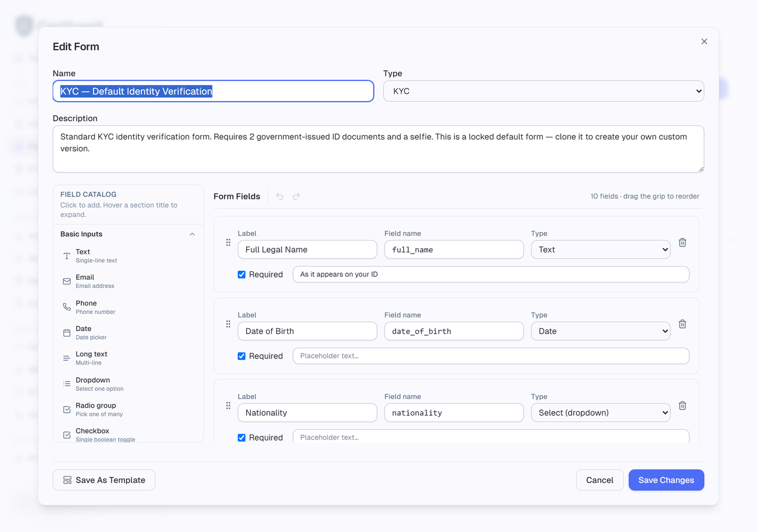The image size is (757, 532).
Task: Open Type dropdown for Full Legal Name field
Action: [600, 250]
